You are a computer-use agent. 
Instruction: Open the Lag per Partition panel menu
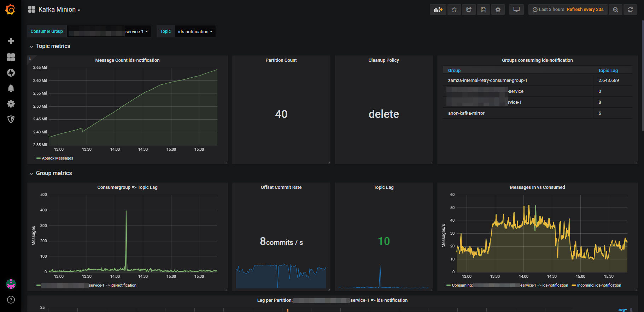pos(332,300)
